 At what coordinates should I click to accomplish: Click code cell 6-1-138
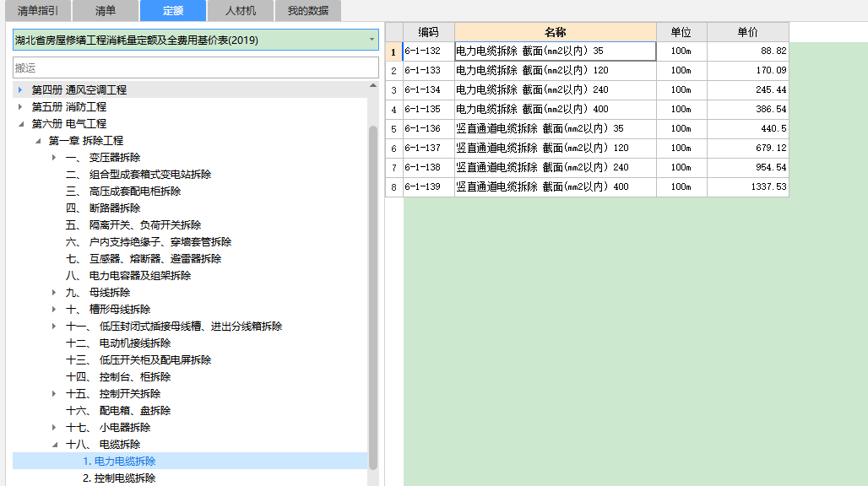point(428,168)
